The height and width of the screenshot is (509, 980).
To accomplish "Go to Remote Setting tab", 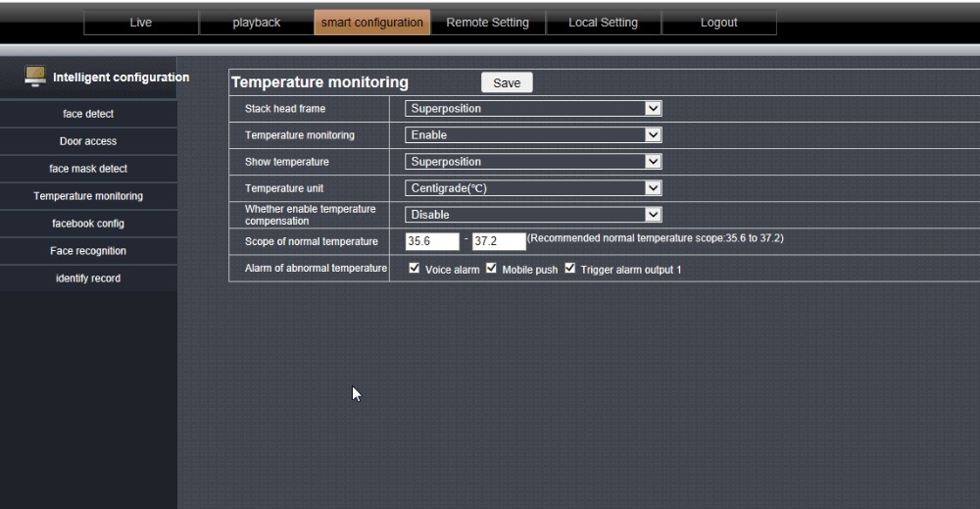I will 487,23.
